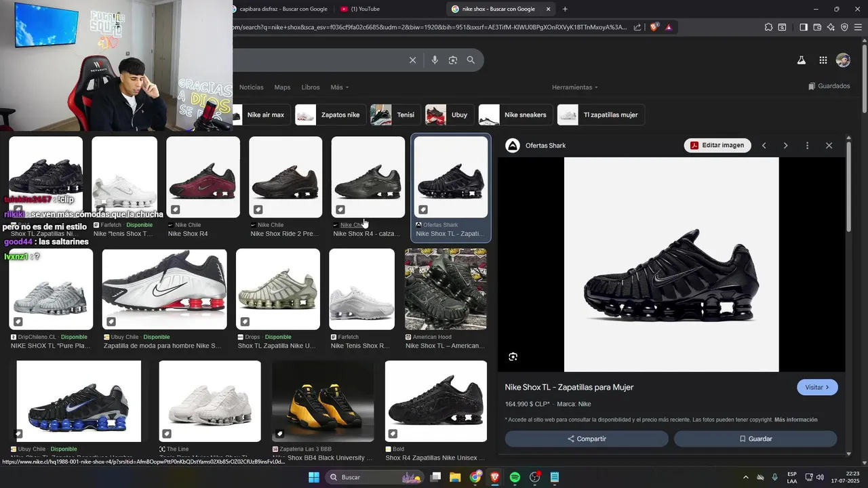Click the 'Visitar' button
868x488 pixels.
point(817,387)
